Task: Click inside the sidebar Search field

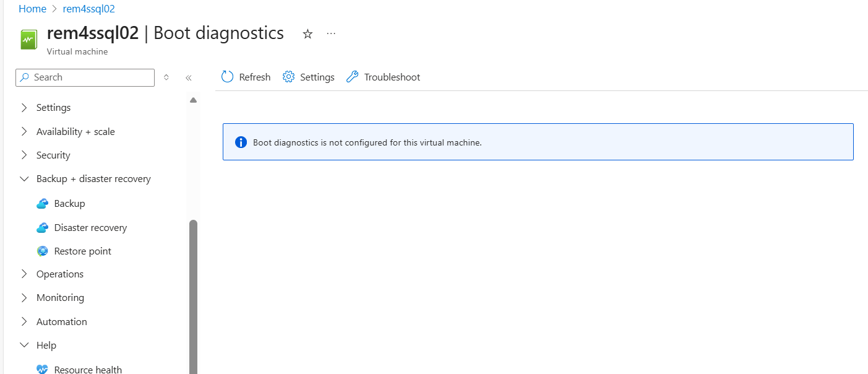Action: point(85,77)
